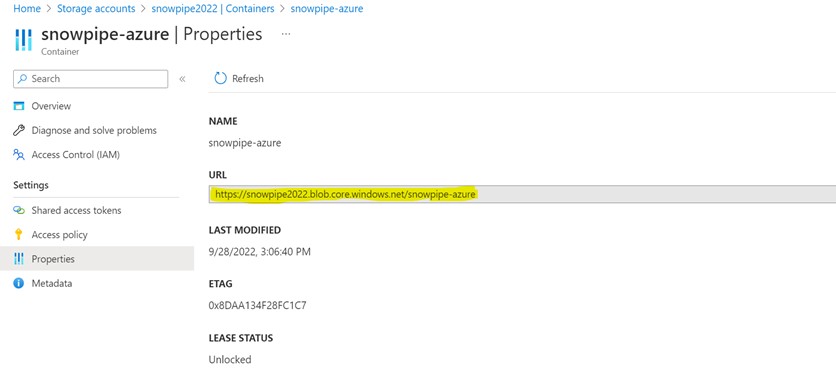
Task: Open snowpipe2022 | Containers breadcrumb
Action: pyautogui.click(x=213, y=9)
